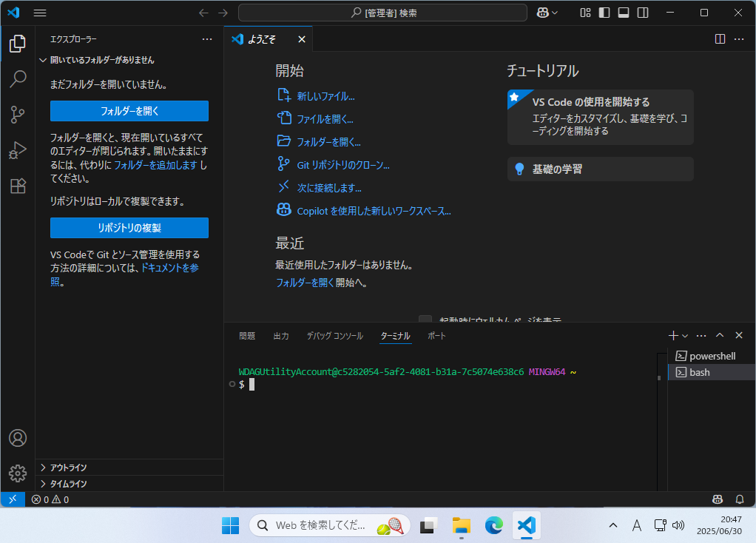Close the terminal panel
The width and height of the screenshot is (756, 543).
739,335
